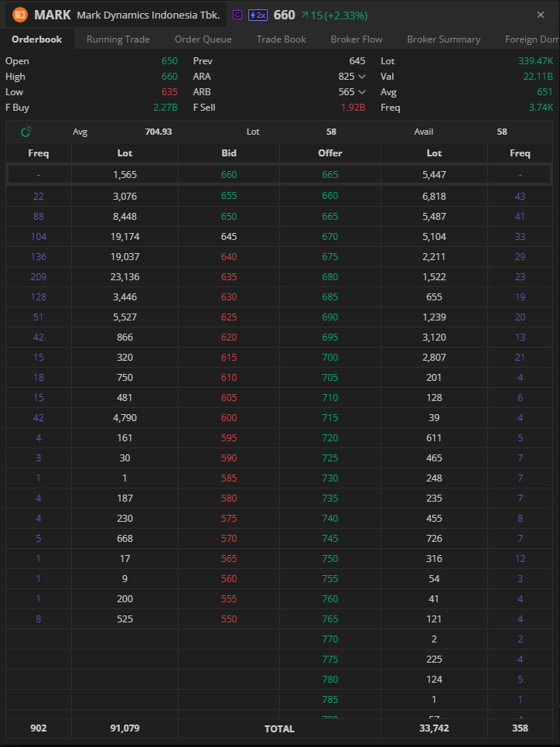Screen dimensions: 560x747
Task: Click the F Buy 2.27B value
Action: (x=166, y=108)
